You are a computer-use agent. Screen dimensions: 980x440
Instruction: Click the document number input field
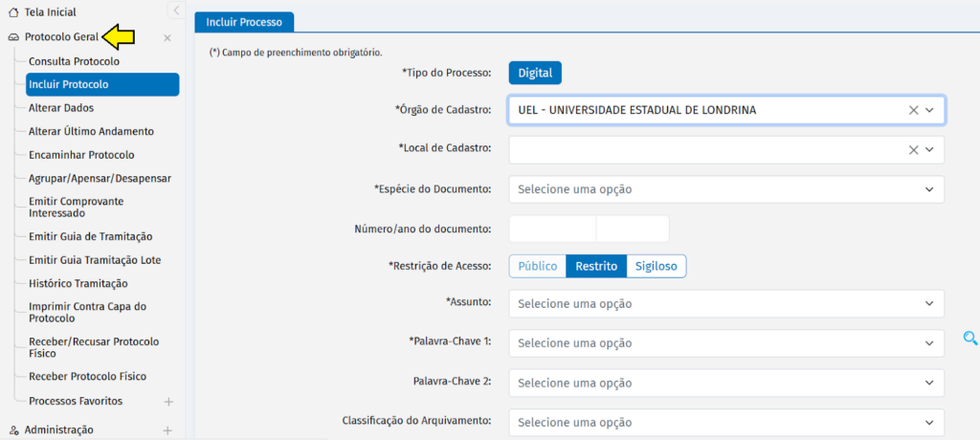552,229
